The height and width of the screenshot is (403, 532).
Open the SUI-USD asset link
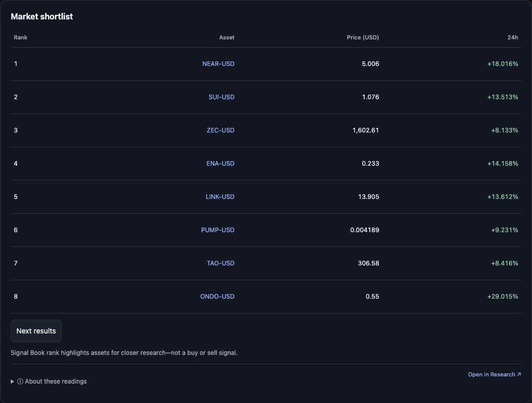(x=221, y=97)
